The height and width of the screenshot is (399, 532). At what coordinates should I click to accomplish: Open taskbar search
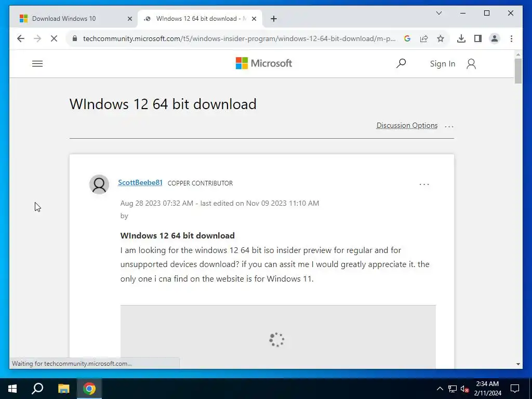pos(37,389)
